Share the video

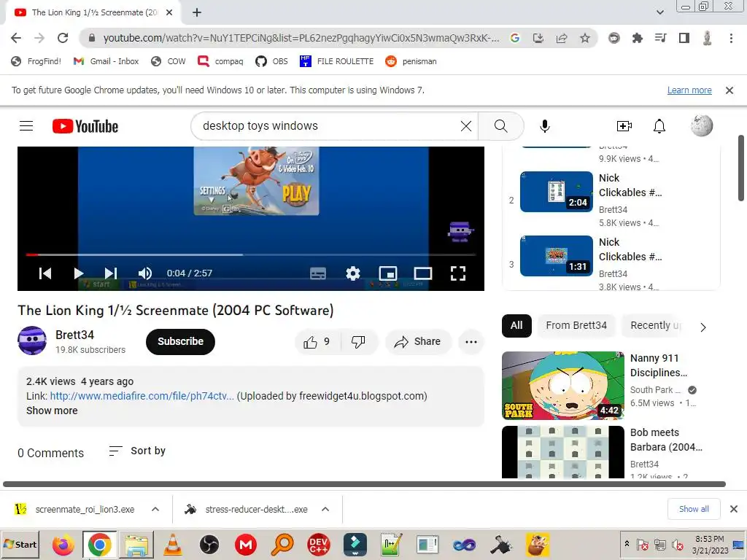(x=418, y=342)
